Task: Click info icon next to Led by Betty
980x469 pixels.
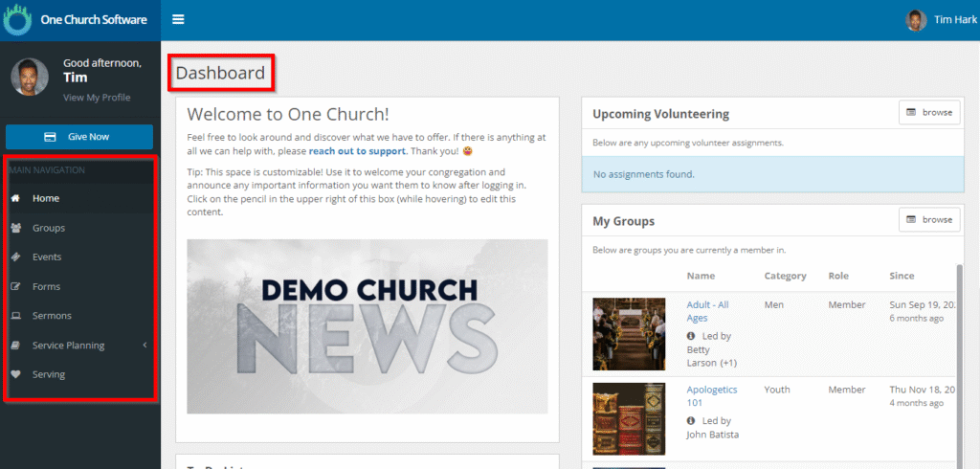Action: (x=691, y=336)
